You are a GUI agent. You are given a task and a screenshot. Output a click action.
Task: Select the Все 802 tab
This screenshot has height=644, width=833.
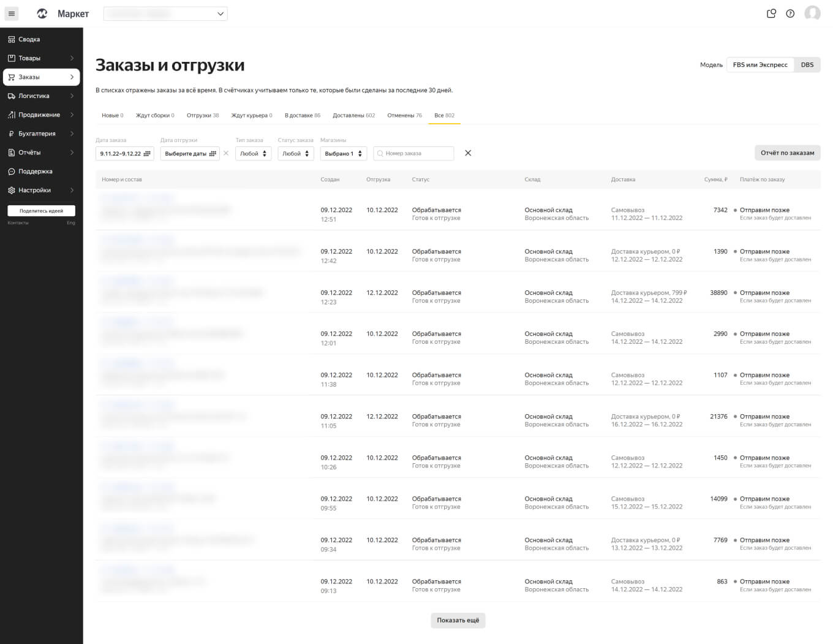(x=445, y=115)
